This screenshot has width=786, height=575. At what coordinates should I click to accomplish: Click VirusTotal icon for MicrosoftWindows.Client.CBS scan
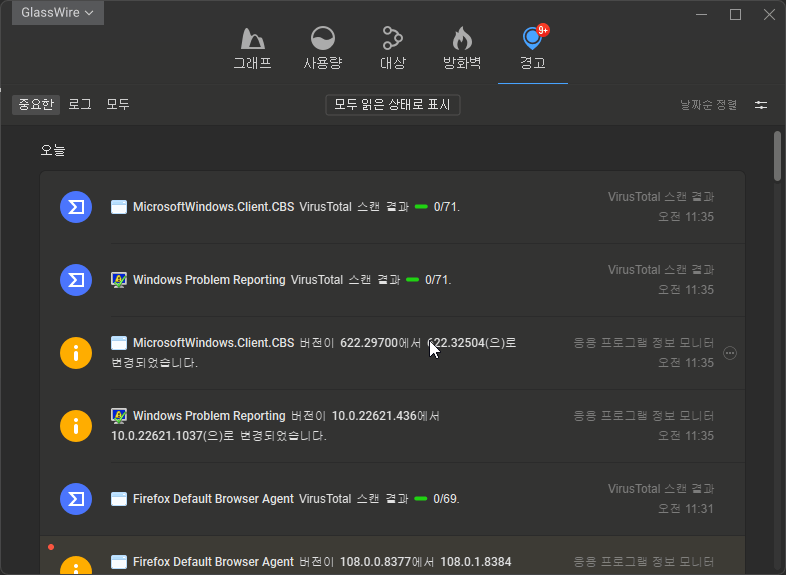point(76,207)
